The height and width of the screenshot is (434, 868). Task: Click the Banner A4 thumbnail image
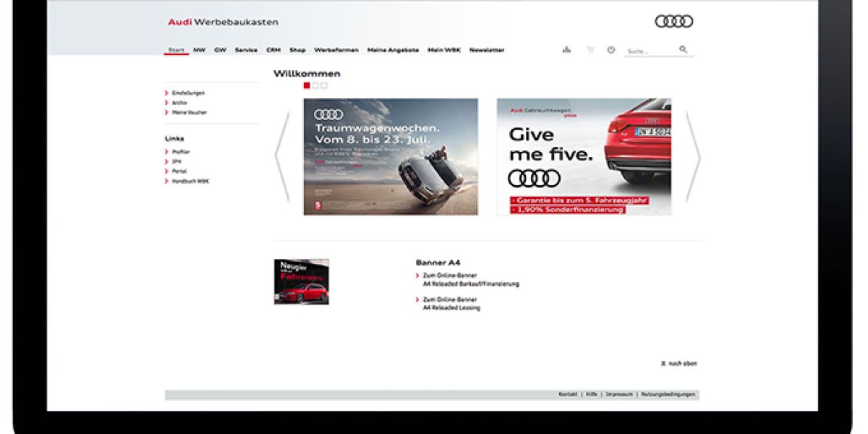[302, 281]
